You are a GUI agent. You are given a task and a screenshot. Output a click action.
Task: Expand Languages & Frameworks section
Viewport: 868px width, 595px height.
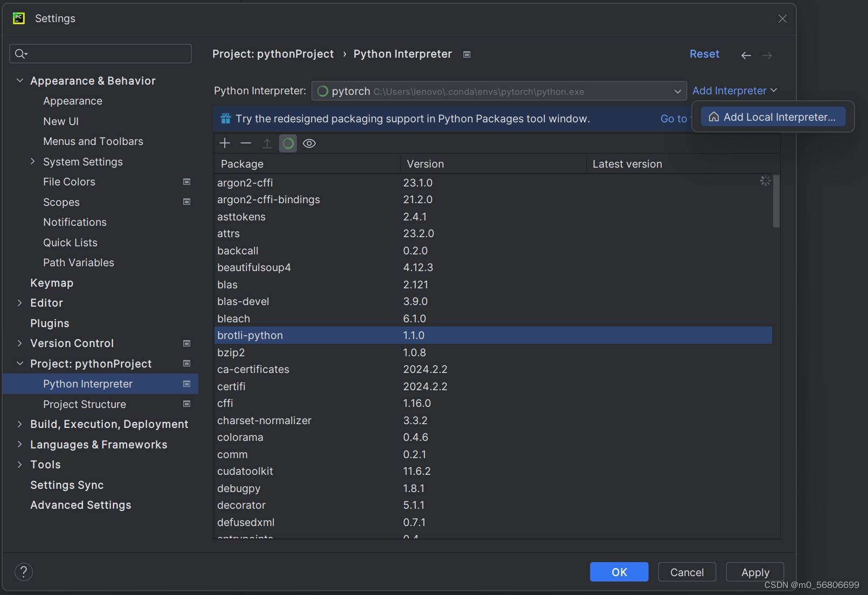(20, 445)
